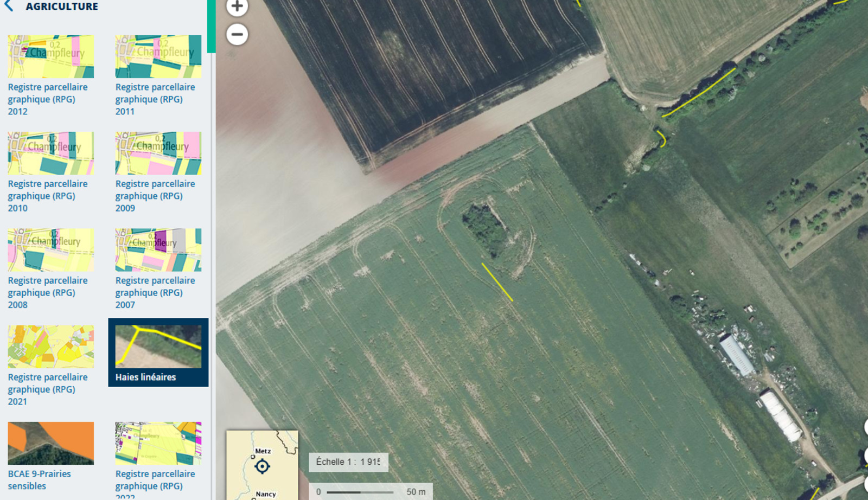This screenshot has height=500, width=868.
Task: Click the 'Registre parcellaire graphique (RPG) 2012' text label
Action: [x=48, y=99]
